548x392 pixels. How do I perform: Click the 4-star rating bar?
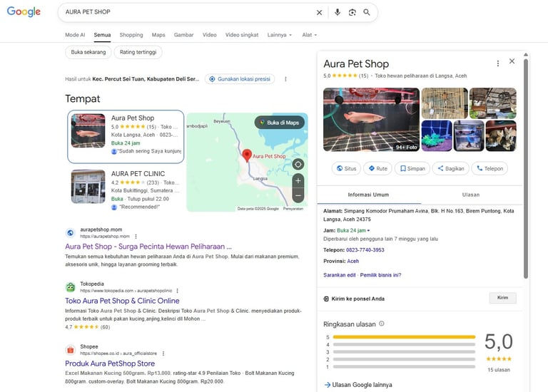pyautogui.click(x=404, y=344)
